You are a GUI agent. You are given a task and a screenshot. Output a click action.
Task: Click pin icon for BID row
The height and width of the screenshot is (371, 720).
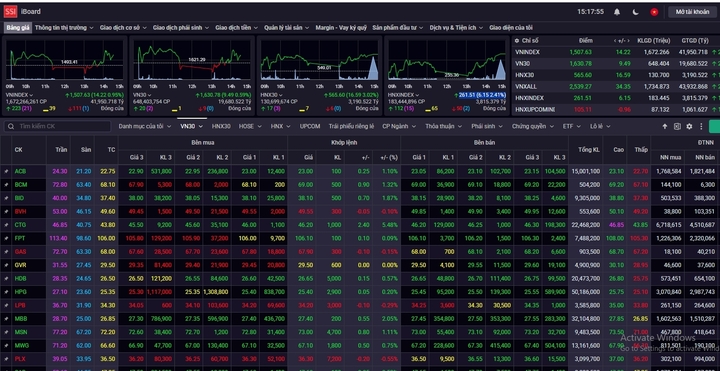pos(6,198)
